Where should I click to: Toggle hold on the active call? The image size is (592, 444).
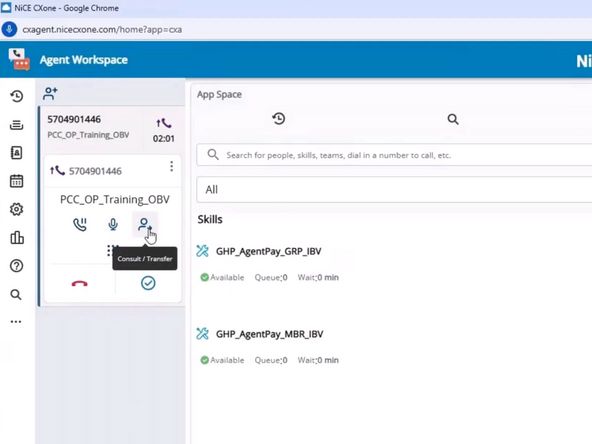click(80, 224)
